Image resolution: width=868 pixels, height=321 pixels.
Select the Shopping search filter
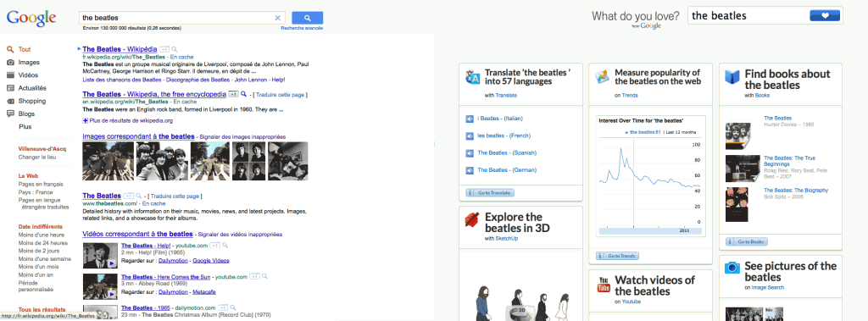point(31,101)
